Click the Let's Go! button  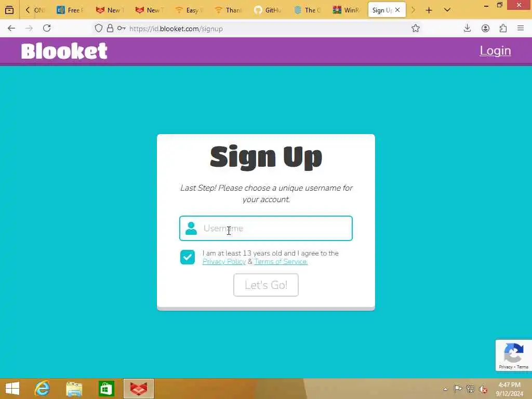coord(265,285)
